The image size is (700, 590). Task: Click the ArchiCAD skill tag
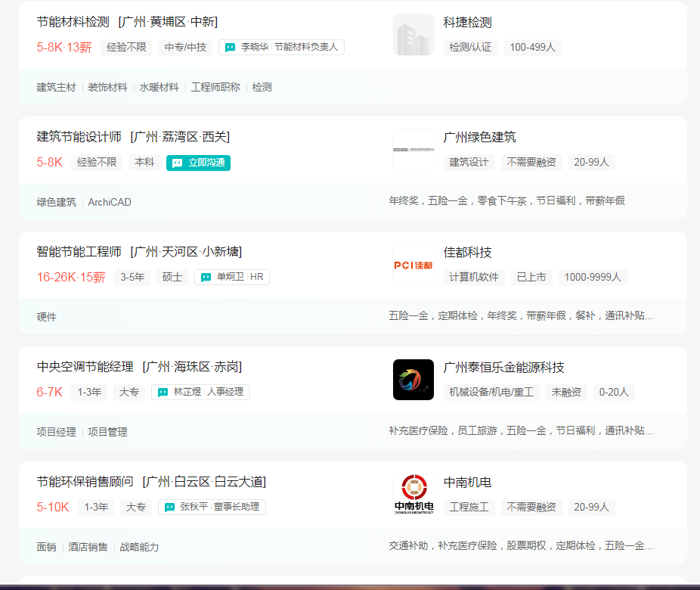[x=110, y=202]
